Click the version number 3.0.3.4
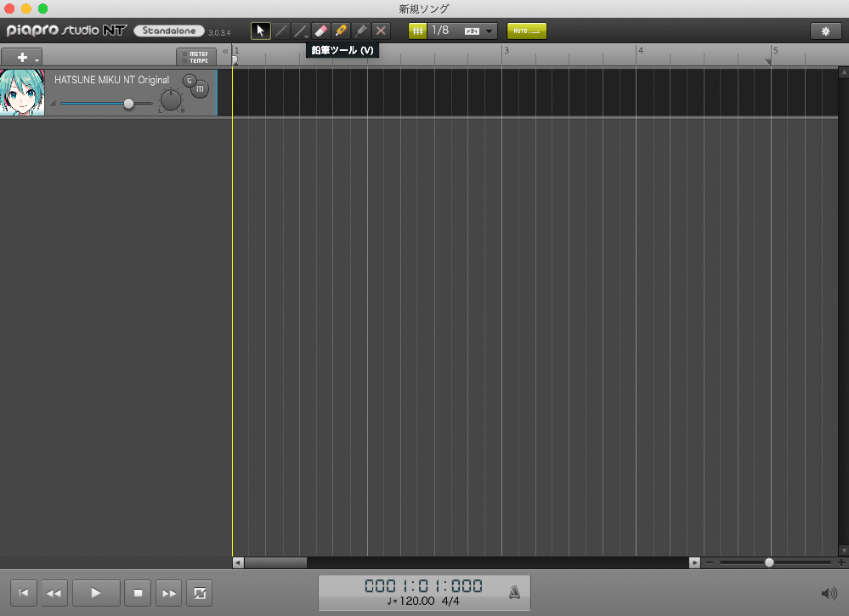 (x=219, y=33)
